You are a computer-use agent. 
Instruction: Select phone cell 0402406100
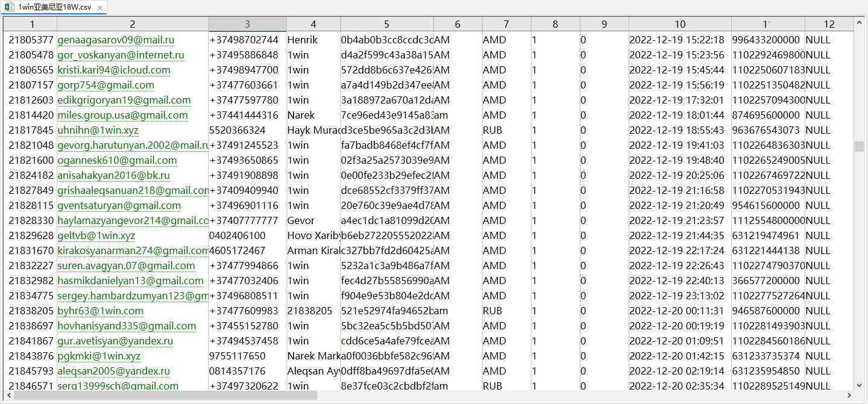point(248,235)
